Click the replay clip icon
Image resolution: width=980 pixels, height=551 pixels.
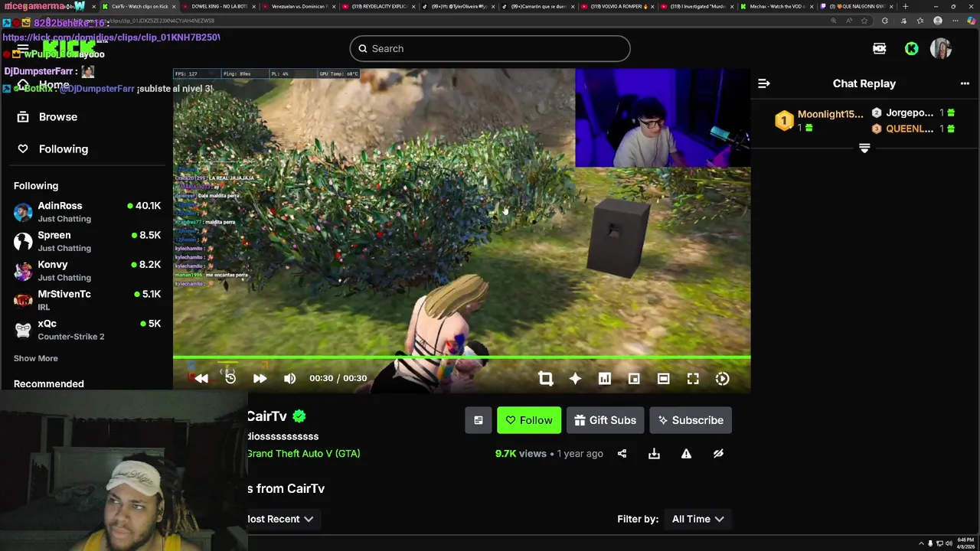tap(230, 378)
